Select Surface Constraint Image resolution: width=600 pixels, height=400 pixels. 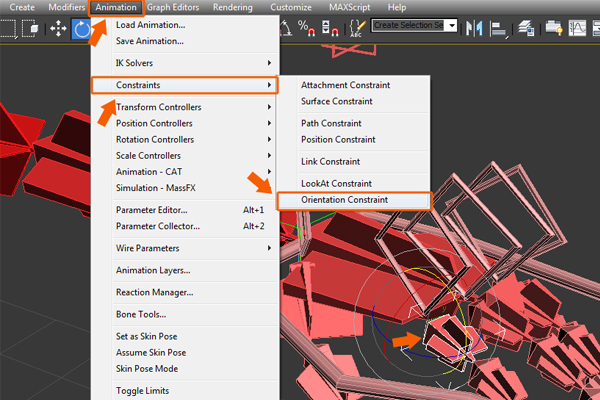coord(354,101)
